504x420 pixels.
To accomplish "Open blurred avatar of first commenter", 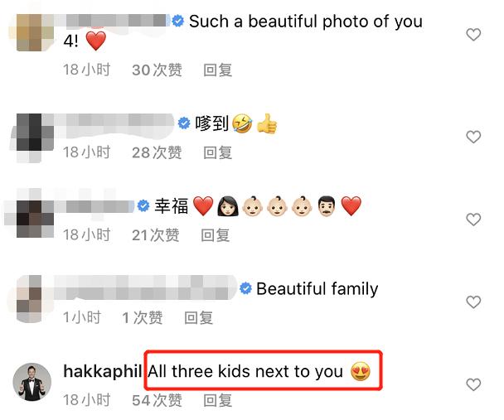I will click(31, 32).
